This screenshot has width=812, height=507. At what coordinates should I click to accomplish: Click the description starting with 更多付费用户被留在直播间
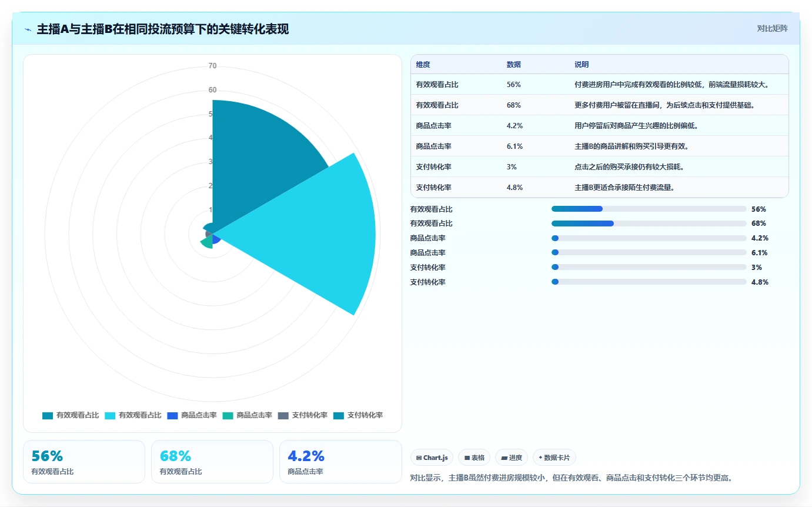point(664,105)
